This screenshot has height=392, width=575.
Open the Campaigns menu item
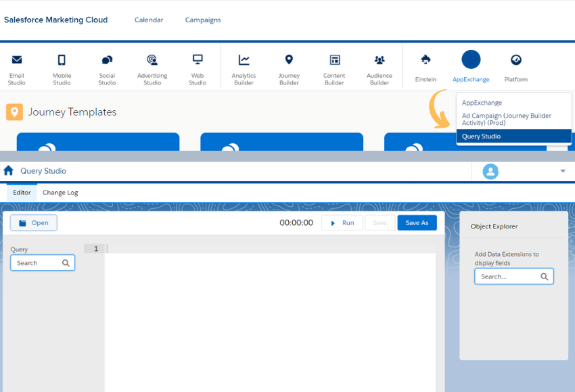203,20
